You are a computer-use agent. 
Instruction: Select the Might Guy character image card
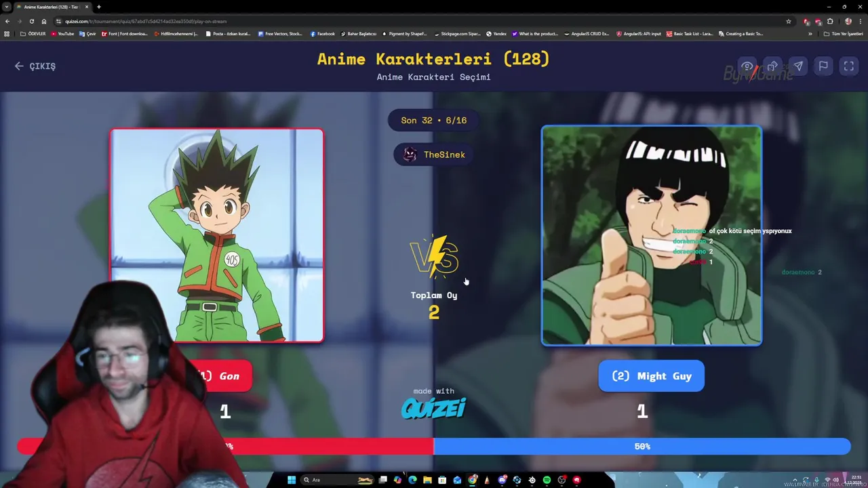coord(652,235)
